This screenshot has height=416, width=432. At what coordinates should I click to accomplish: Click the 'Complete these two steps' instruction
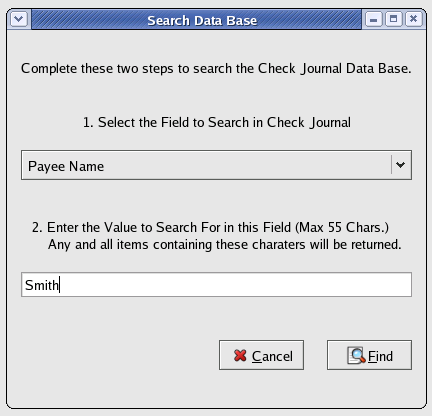point(216,69)
